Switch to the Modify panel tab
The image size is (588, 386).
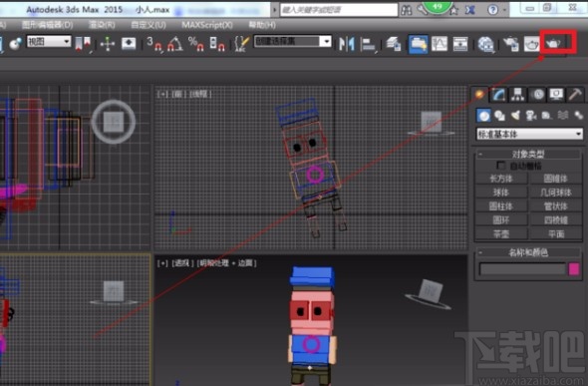click(498, 95)
